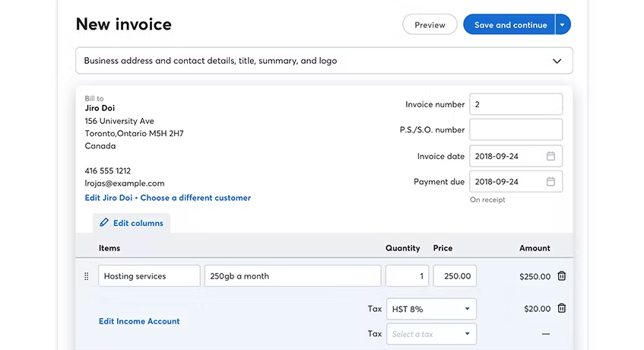
Task: Delete the Hosting services line item
Action: click(x=561, y=276)
